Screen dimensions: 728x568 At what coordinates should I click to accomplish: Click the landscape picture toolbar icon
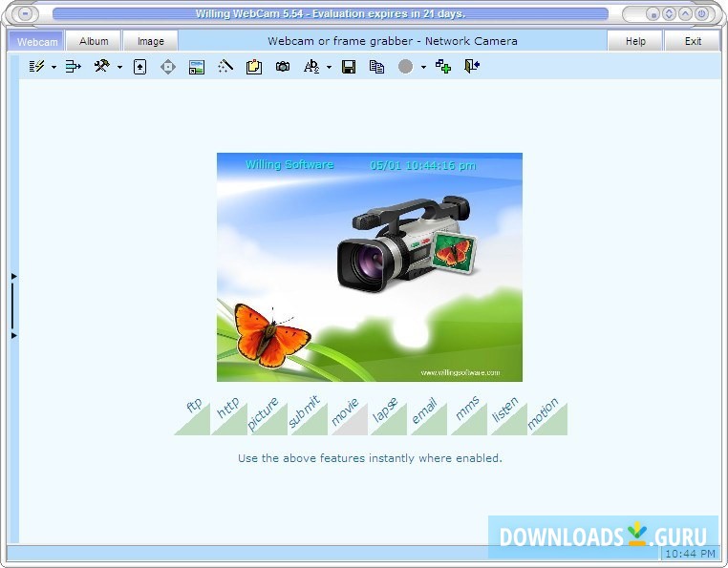click(197, 67)
